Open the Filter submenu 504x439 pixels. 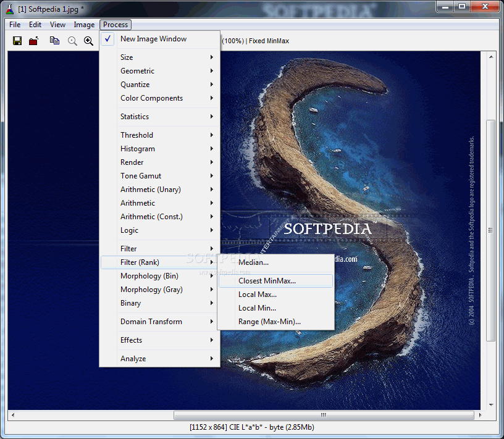160,249
